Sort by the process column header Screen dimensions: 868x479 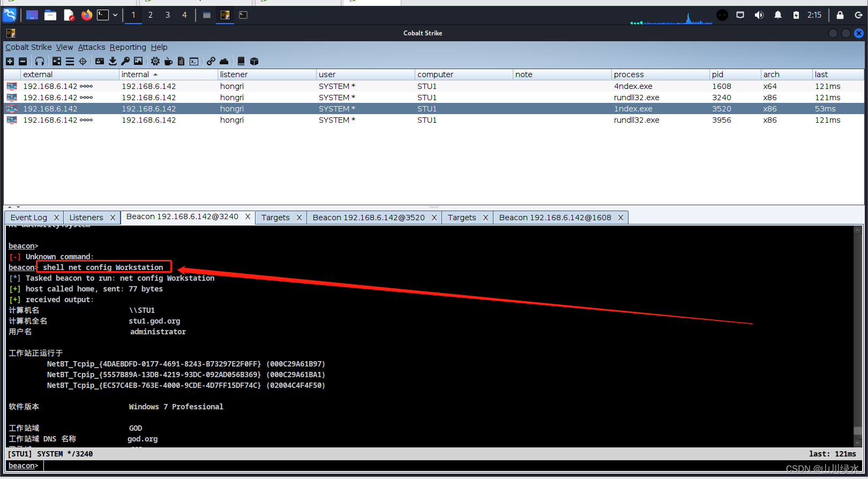660,74
